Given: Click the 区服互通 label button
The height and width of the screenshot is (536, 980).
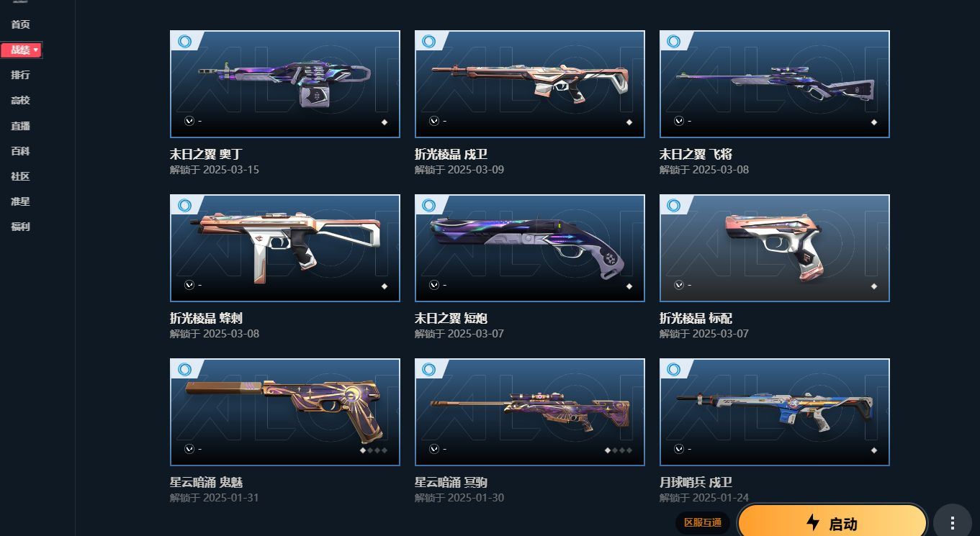Looking at the screenshot, I should 702,522.
